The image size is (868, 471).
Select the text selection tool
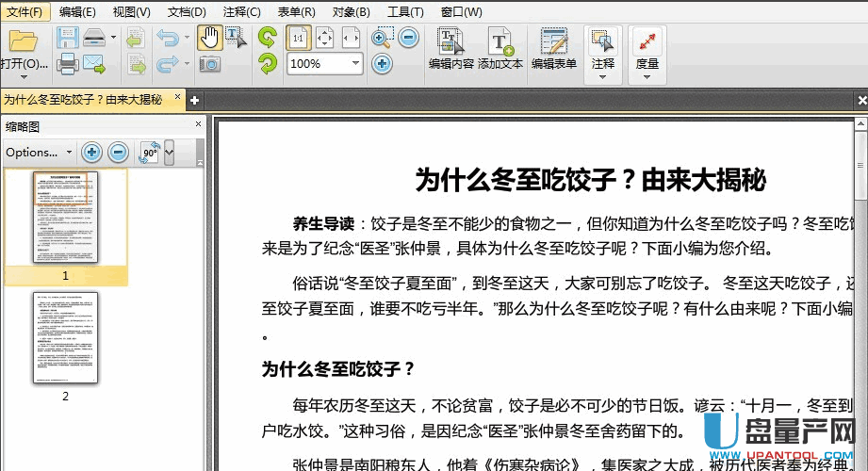[x=235, y=39]
